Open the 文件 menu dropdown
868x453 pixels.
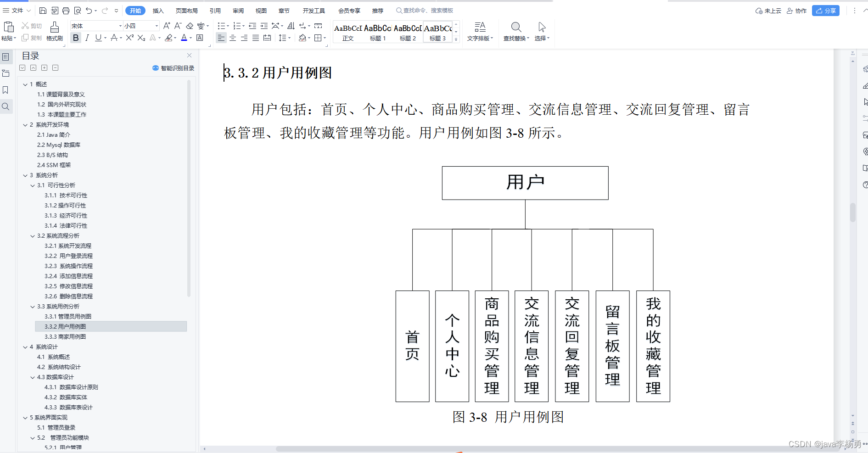tap(17, 11)
